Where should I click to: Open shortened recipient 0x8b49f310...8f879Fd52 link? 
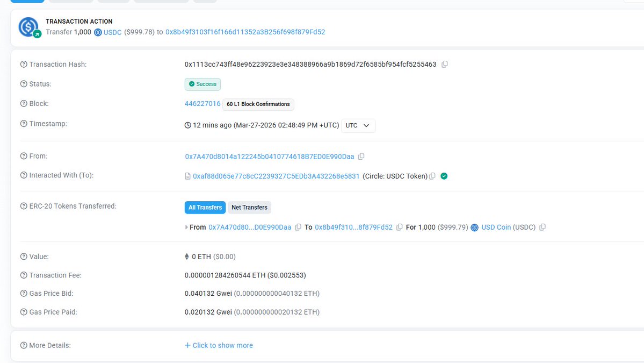click(x=353, y=227)
